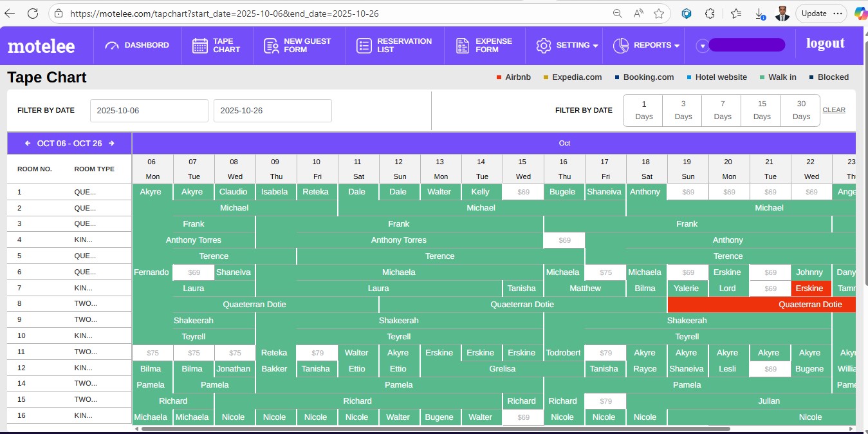Open New Guest Form icon
This screenshot has width=868, height=434.
(x=271, y=46)
